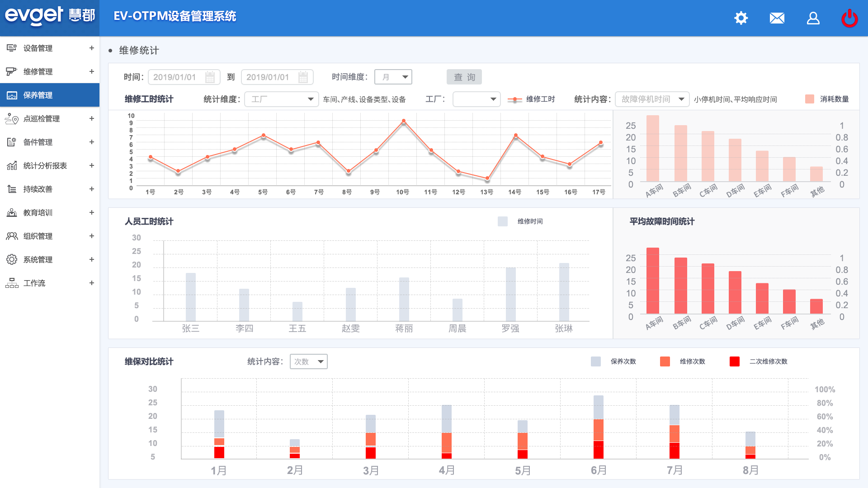This screenshot has height=488, width=868.
Task: Click the 工作流 sidebar icon
Action: 12,283
